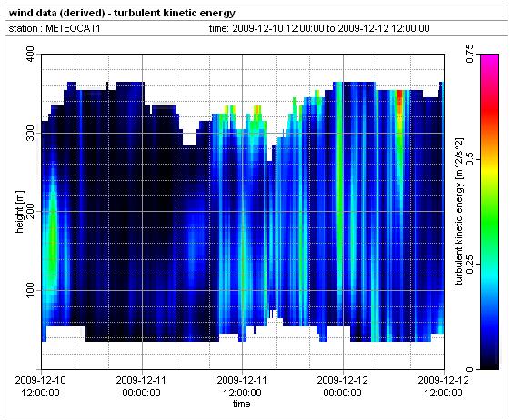Click the 'height [m]' y-axis label
Viewport: 513px width, 420px height.
20,211
